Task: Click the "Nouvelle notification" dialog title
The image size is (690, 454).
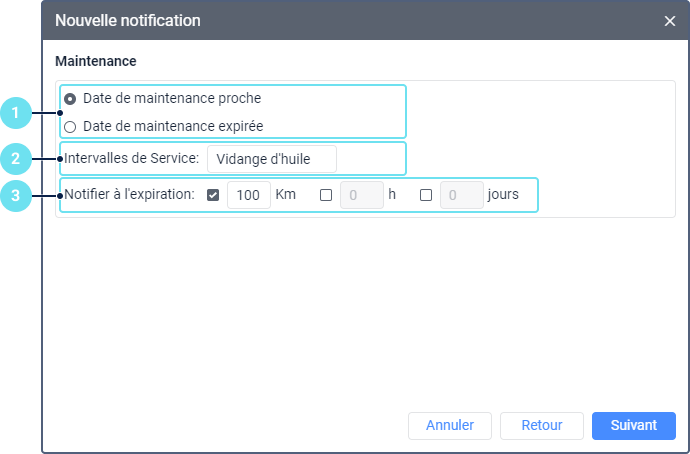Action: tap(127, 21)
